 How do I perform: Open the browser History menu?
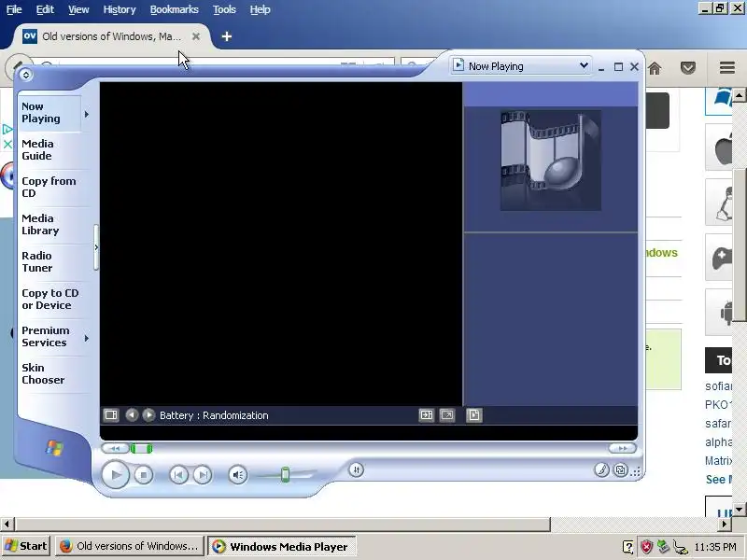(x=120, y=9)
